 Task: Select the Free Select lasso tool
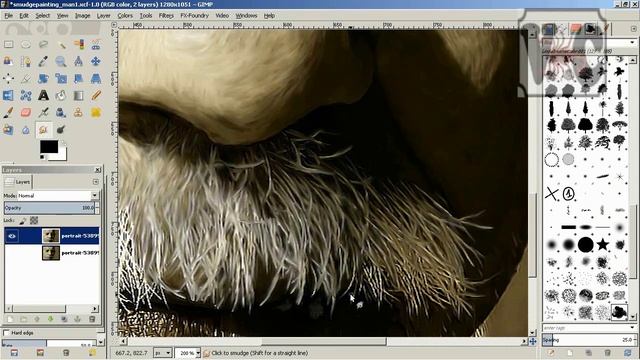[x=43, y=44]
